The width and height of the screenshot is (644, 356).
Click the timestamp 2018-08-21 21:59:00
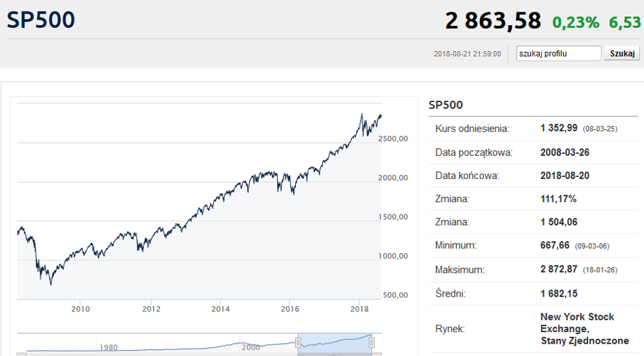tap(467, 54)
